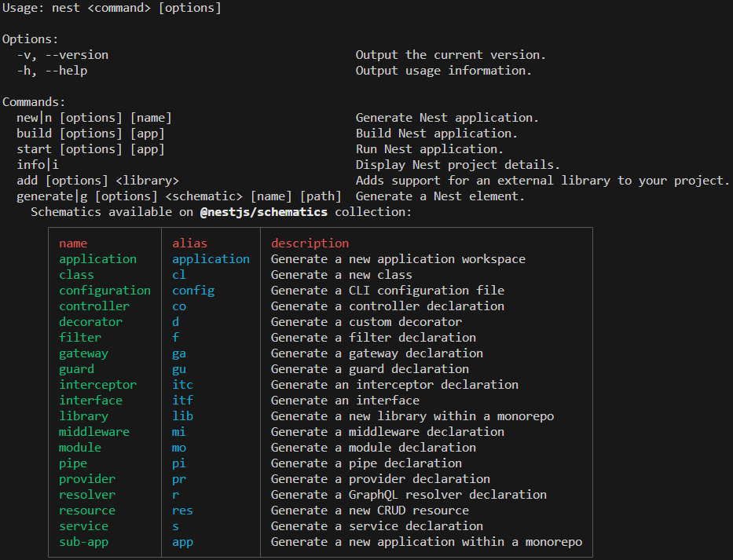Select 'Generate a new CRUD resource' description

370,511
